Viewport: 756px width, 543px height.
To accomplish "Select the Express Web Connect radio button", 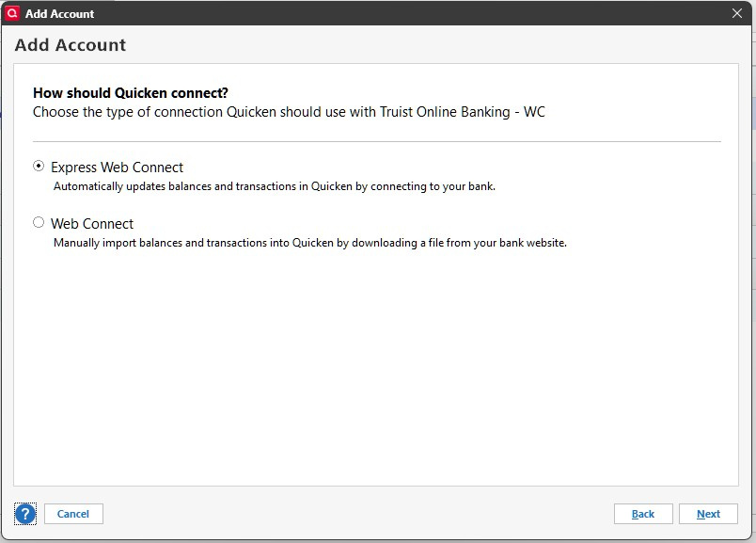I will tap(39, 167).
